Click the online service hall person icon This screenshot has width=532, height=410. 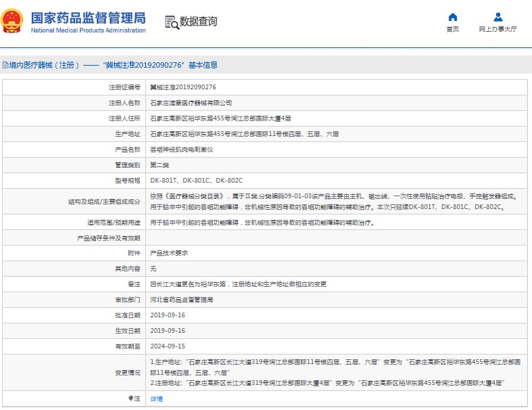coord(498,17)
